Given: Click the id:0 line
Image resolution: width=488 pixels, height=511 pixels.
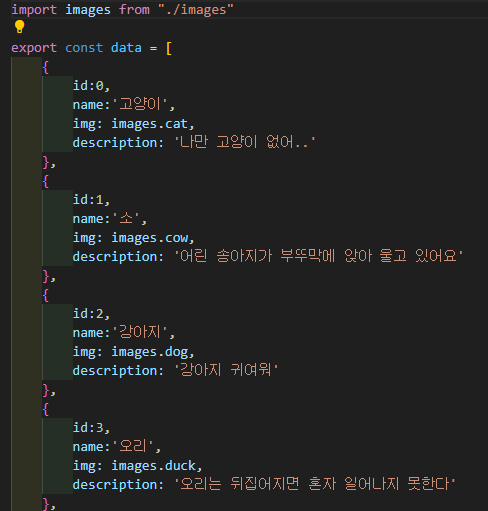Looking at the screenshot, I should (x=91, y=86).
